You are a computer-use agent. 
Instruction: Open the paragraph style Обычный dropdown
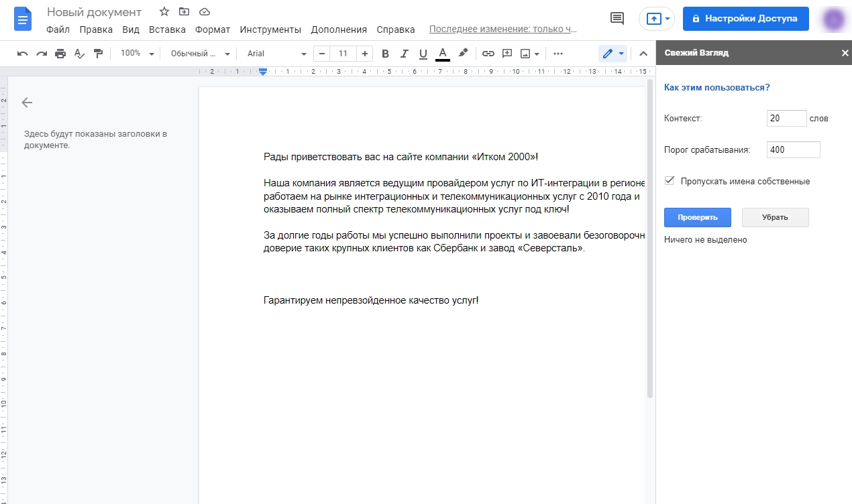click(200, 54)
